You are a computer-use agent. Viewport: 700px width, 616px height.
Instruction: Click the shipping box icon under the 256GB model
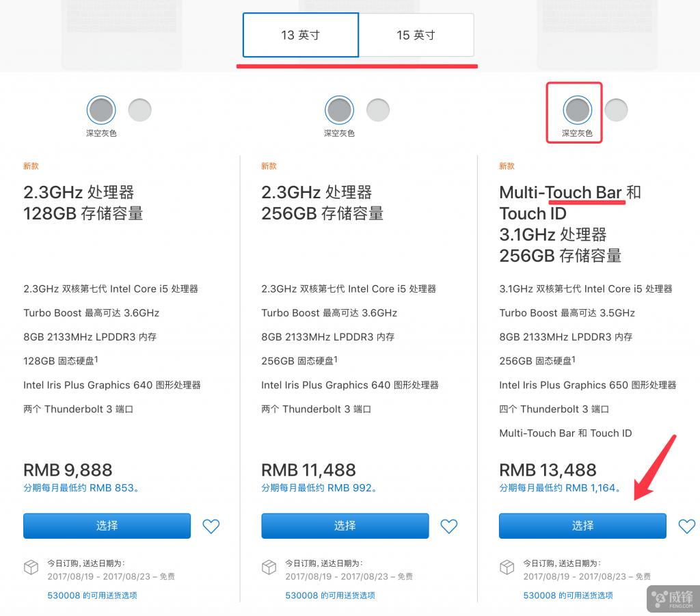click(x=269, y=567)
